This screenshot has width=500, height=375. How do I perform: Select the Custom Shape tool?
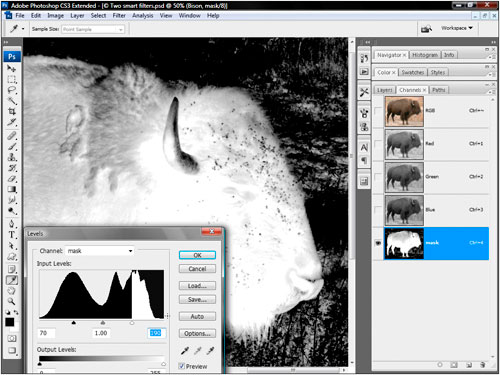click(x=12, y=257)
